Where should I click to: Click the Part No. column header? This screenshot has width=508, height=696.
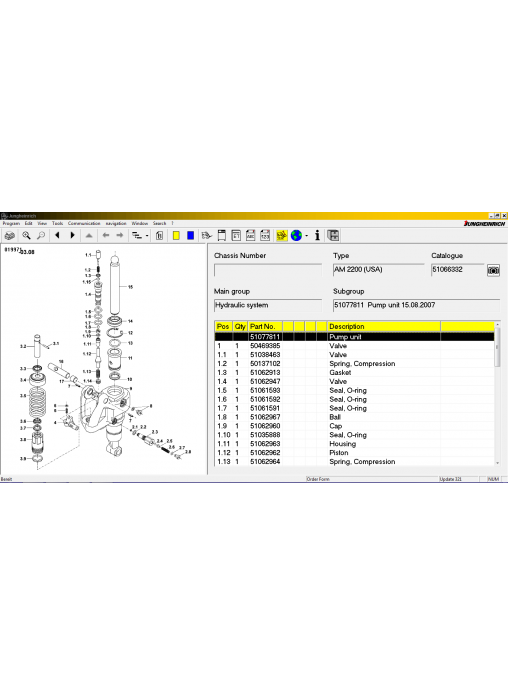tap(265, 327)
